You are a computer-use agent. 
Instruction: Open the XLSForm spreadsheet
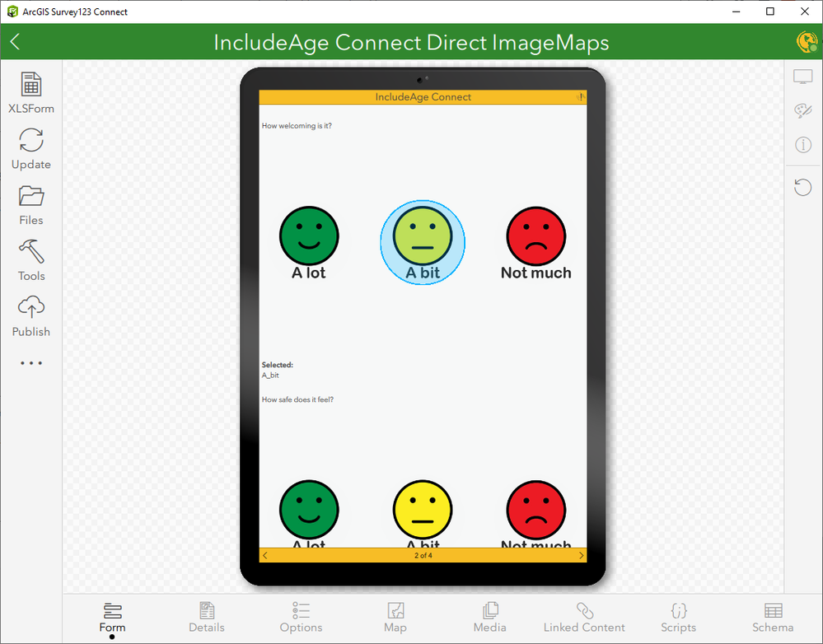(x=31, y=93)
